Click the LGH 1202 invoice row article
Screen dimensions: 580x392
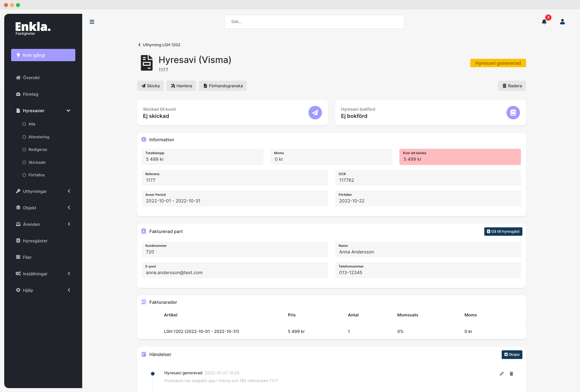pos(201,331)
